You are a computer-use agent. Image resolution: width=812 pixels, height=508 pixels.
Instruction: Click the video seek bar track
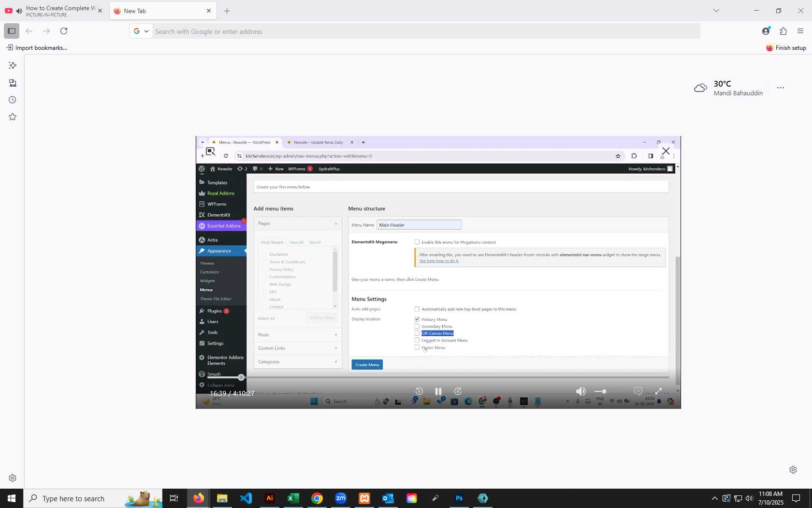coord(438,377)
